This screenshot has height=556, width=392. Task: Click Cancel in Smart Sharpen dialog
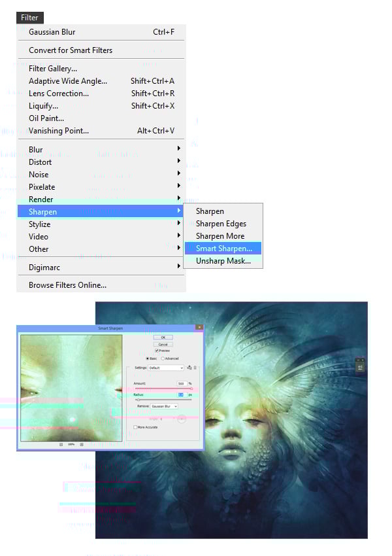tap(163, 344)
